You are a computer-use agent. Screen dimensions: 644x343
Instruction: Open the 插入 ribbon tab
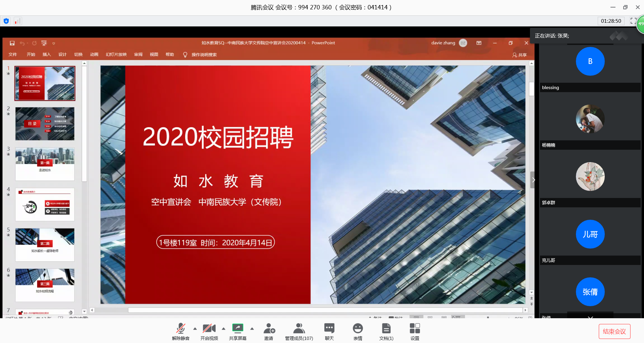(x=47, y=55)
